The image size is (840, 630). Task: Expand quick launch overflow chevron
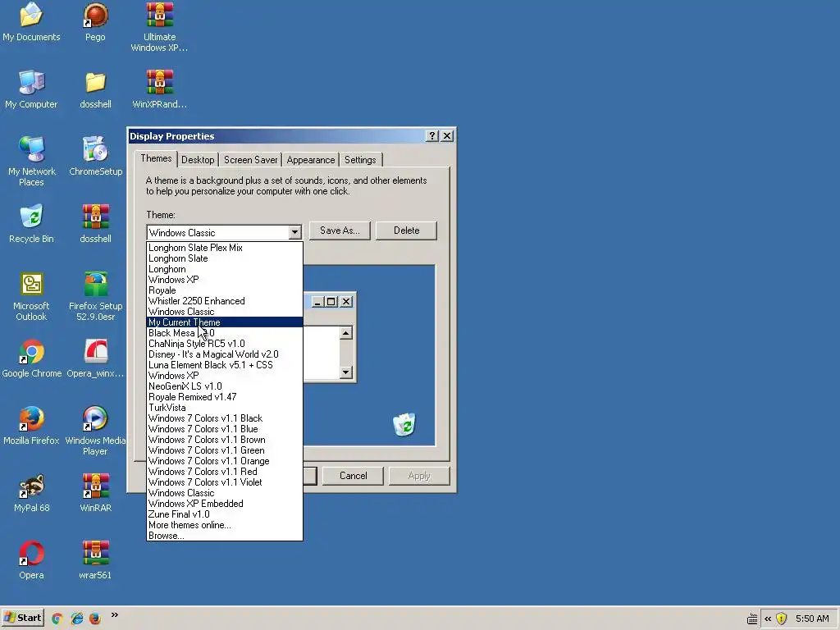(114, 615)
